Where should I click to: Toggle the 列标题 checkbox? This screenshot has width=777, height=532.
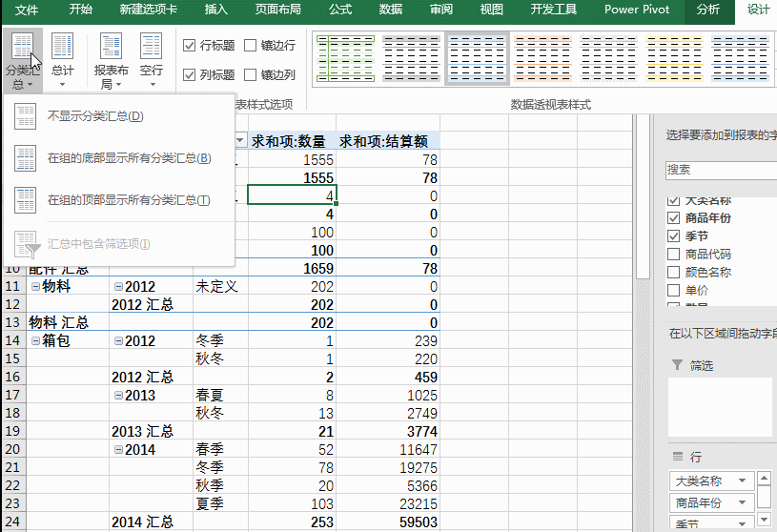(190, 74)
